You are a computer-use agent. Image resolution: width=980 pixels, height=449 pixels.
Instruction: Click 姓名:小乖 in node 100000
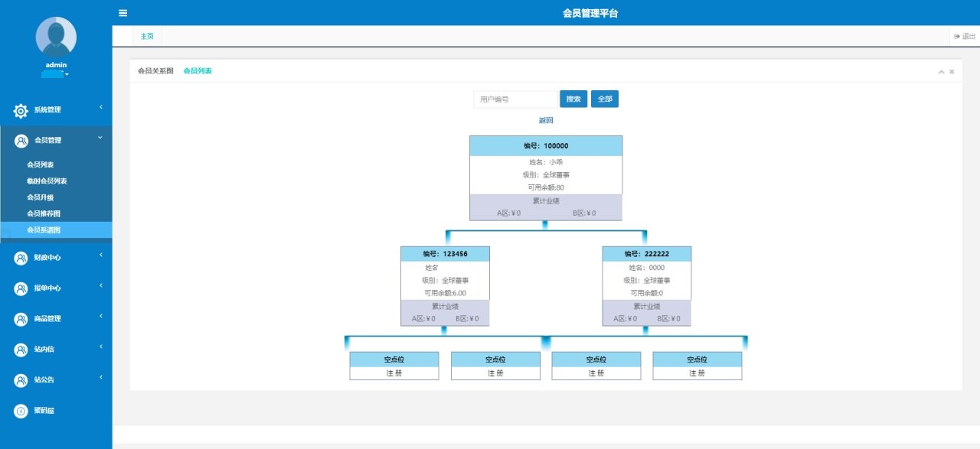coord(546,162)
